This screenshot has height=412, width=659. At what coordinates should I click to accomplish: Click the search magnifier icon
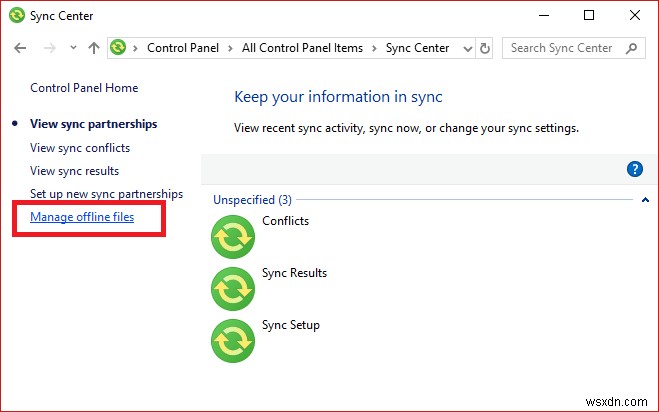(632, 48)
